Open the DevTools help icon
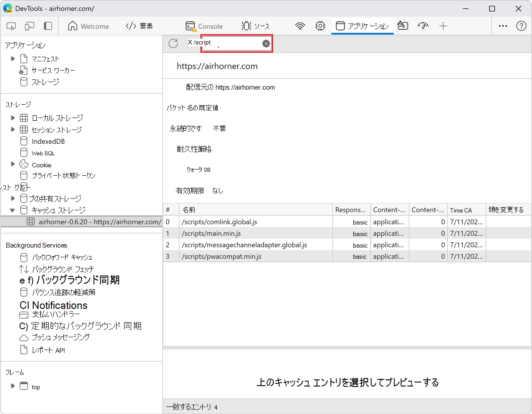532x414 pixels. coord(521,26)
